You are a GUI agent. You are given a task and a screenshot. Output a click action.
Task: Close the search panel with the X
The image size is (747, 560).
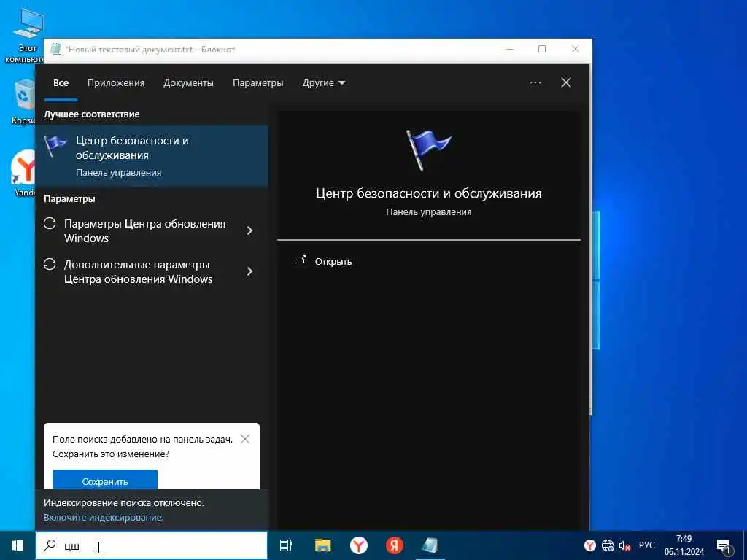566,83
